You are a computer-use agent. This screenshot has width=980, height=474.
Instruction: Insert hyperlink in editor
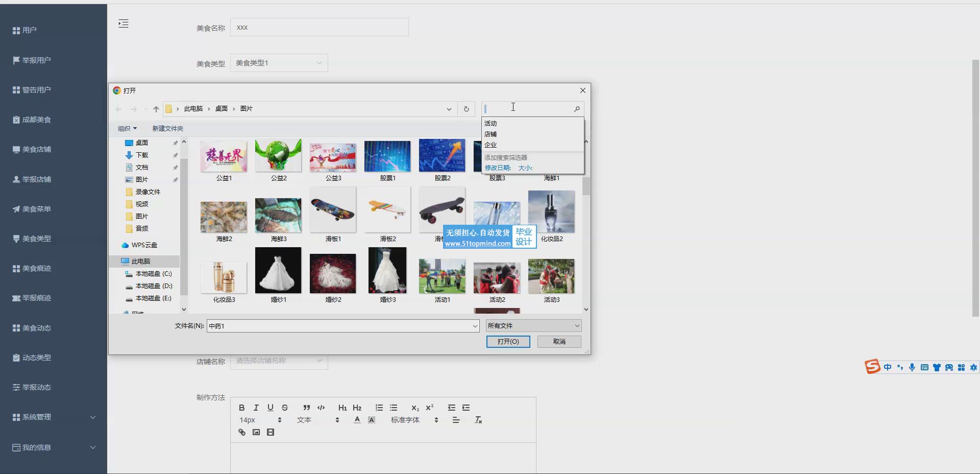coord(242,432)
